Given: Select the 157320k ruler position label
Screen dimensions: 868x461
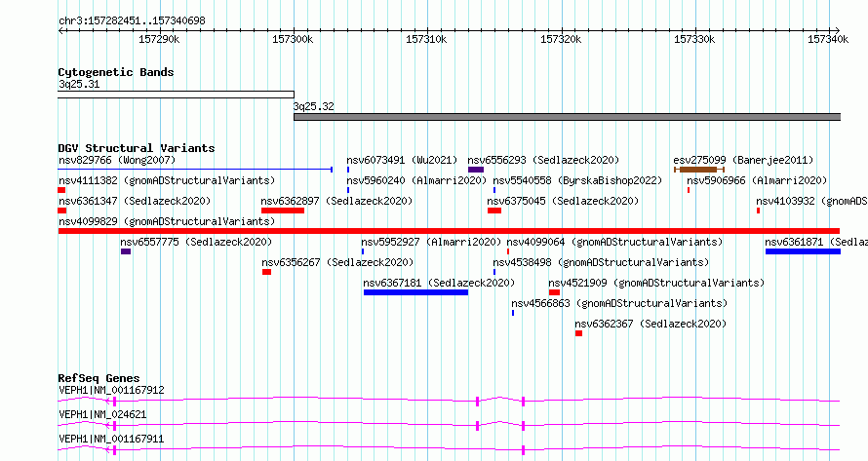Looking at the screenshot, I should (561, 39).
